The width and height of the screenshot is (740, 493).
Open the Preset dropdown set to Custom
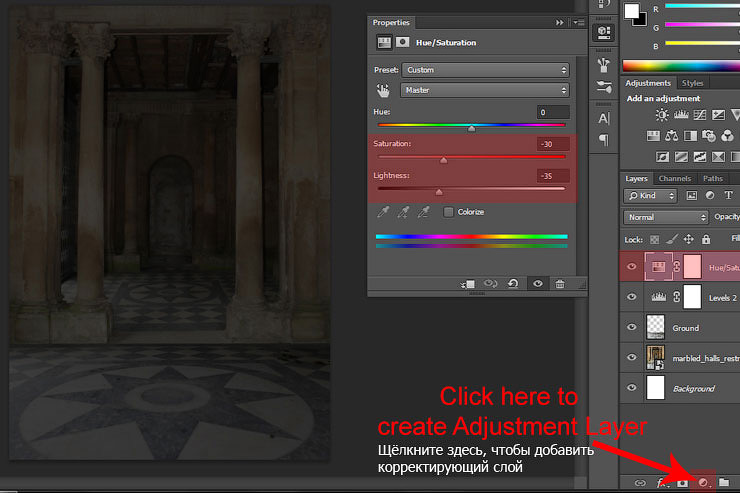(x=485, y=70)
